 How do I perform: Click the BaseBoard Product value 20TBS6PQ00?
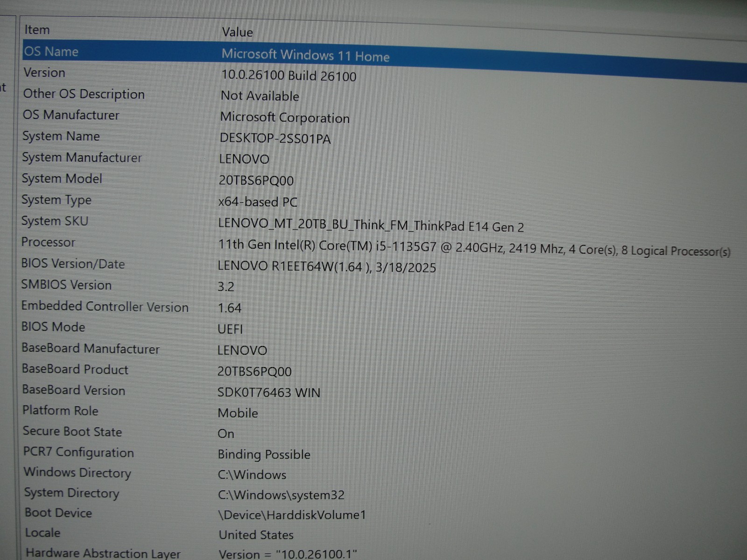(x=254, y=371)
